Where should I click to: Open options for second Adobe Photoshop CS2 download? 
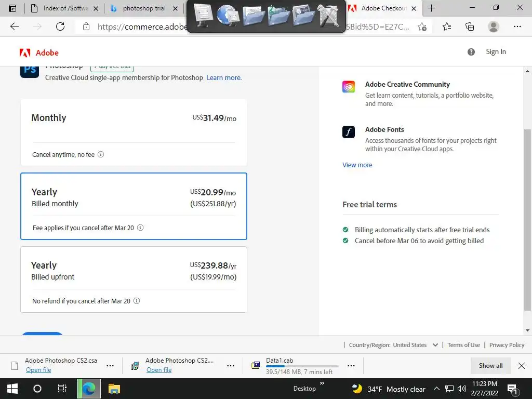pyautogui.click(x=230, y=366)
